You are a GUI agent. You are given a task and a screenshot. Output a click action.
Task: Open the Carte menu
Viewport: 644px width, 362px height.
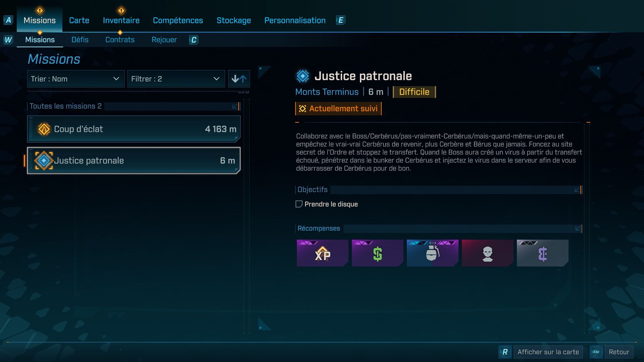[79, 20]
